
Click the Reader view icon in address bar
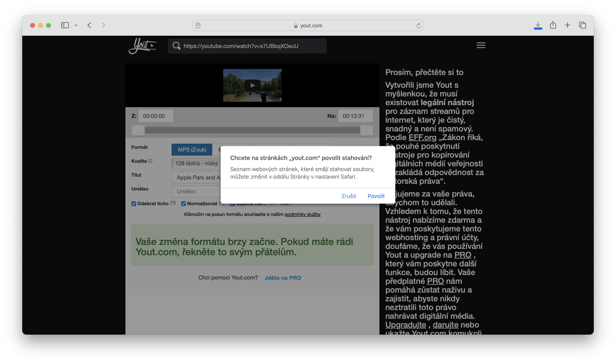(198, 26)
